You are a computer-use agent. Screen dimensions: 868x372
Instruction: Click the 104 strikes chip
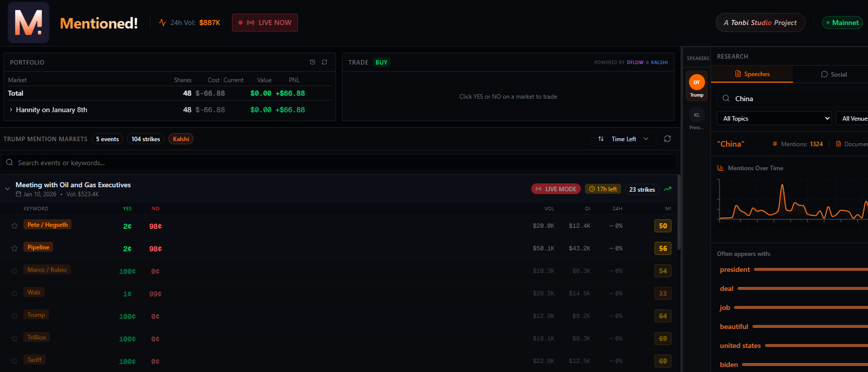click(146, 139)
